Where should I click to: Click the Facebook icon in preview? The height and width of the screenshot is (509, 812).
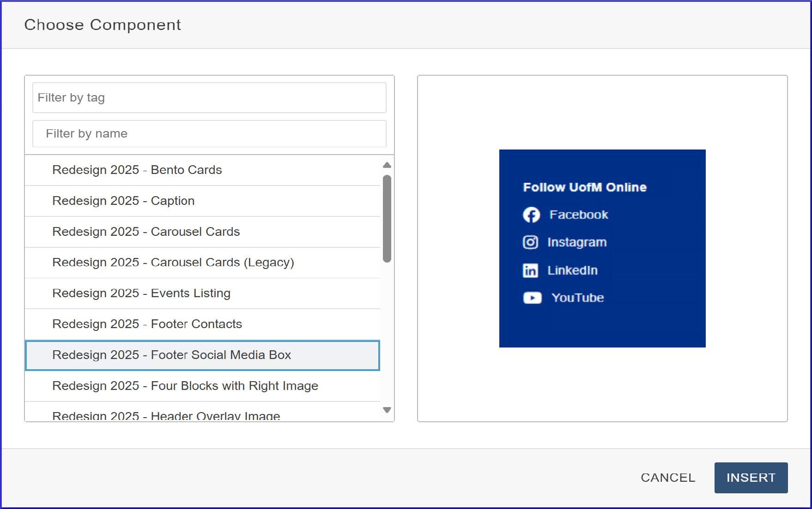[x=531, y=215]
